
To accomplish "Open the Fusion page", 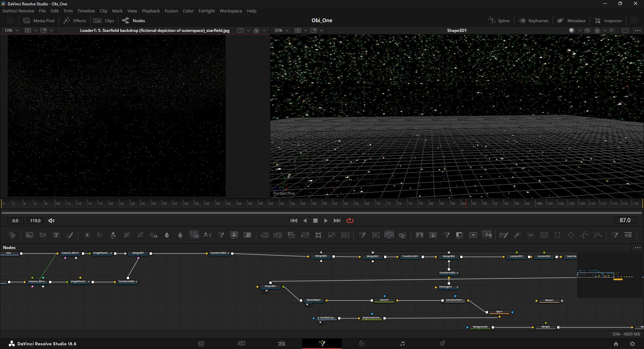I will click(322, 343).
